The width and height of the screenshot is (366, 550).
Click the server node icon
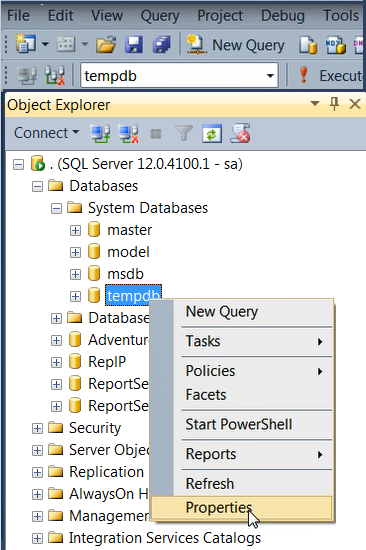click(x=38, y=164)
